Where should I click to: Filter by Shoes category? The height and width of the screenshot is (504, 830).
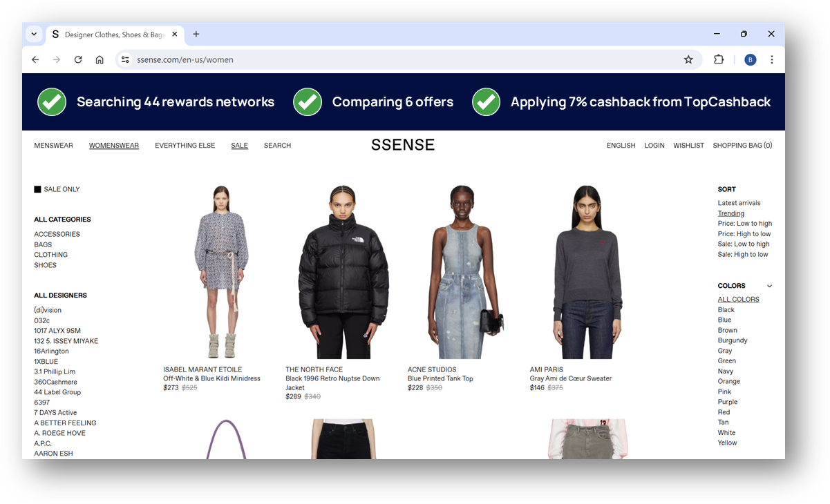46,265
